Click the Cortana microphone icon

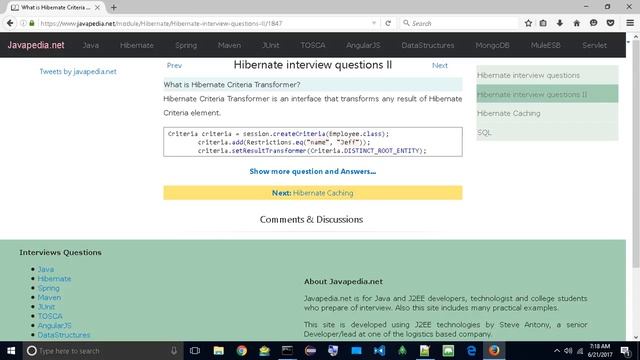[174, 351]
